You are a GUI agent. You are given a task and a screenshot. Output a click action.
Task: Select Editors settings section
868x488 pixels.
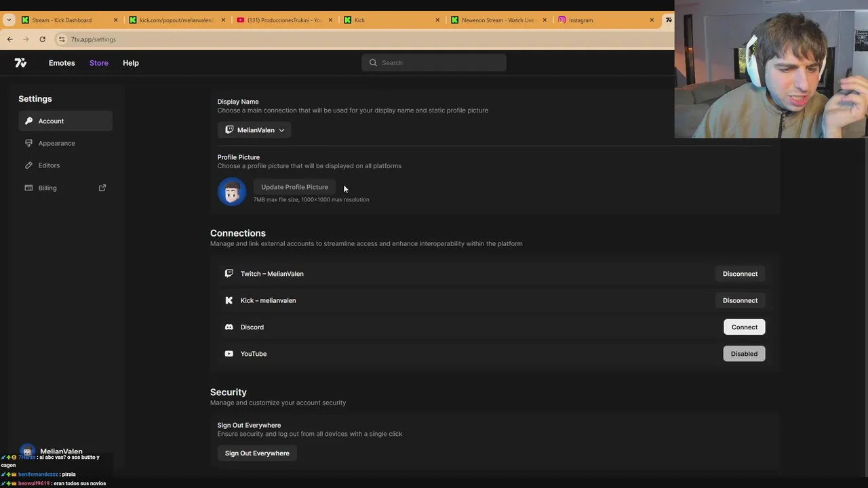65,165
